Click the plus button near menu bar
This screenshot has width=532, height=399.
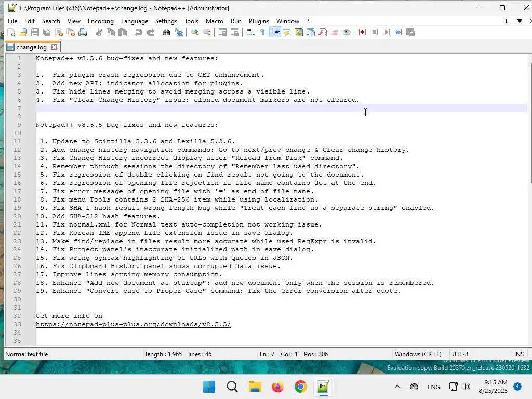[x=506, y=21]
